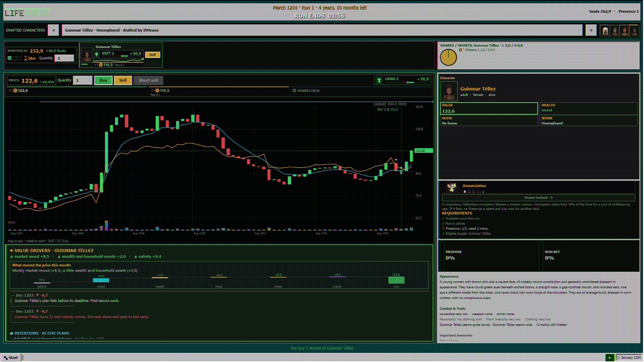Click the hourglass icon next to 58m
The height and width of the screenshot is (362, 644).
point(25,58)
